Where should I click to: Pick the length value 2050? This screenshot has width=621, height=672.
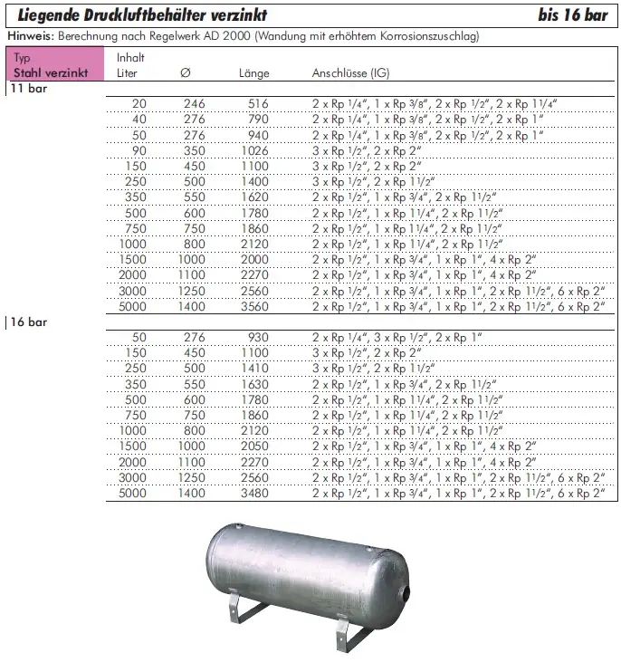(254, 446)
